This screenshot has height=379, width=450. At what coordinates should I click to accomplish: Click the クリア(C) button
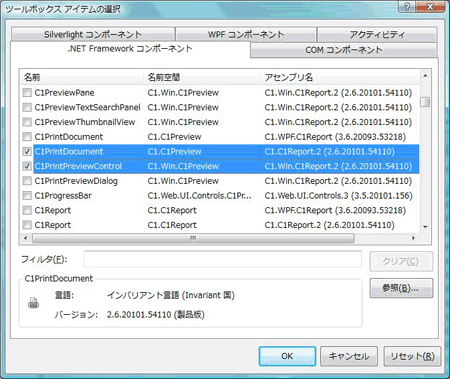coord(401,261)
